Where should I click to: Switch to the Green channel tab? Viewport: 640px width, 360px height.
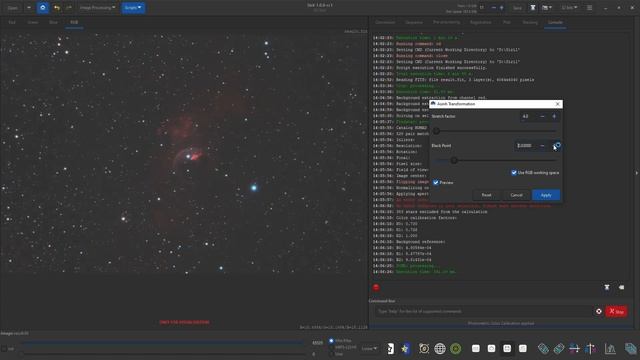pyautogui.click(x=33, y=22)
